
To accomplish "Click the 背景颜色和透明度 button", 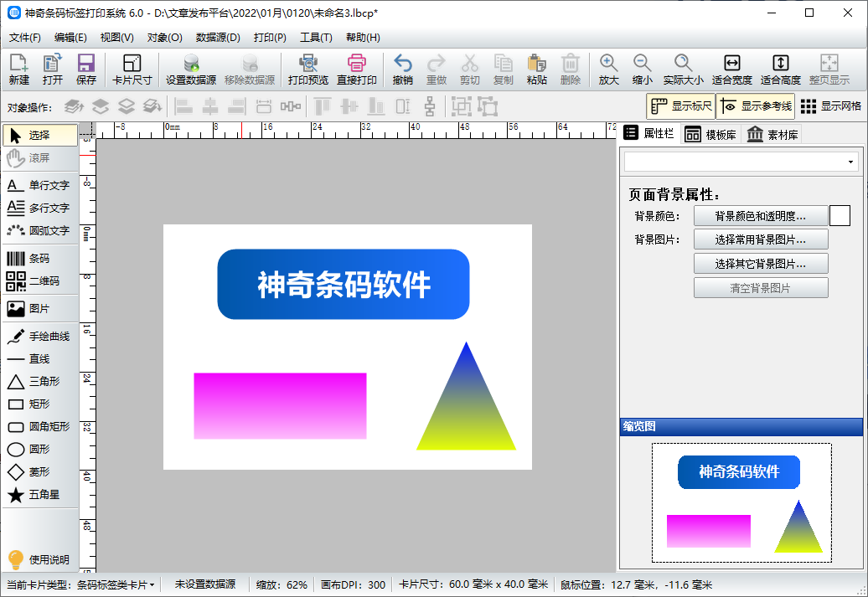I will 760,216.
